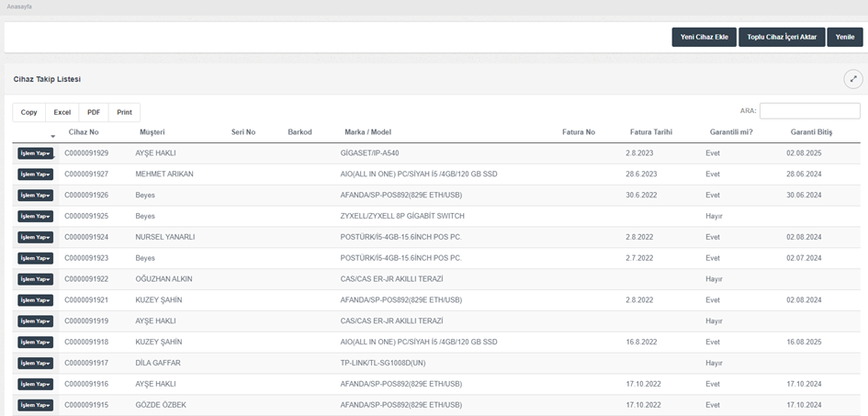
Task: Click Yeni Cihaz Ekle button
Action: 704,37
